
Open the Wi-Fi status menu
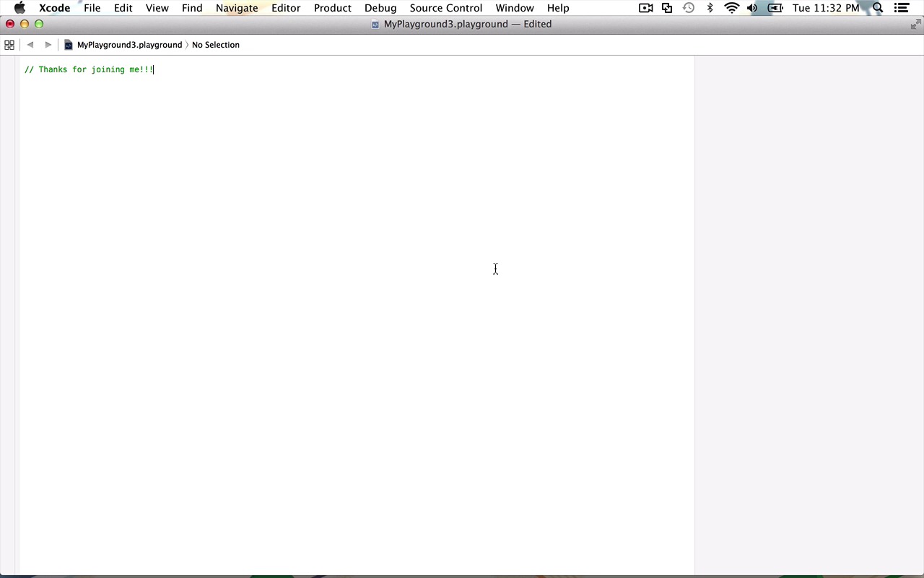click(731, 8)
